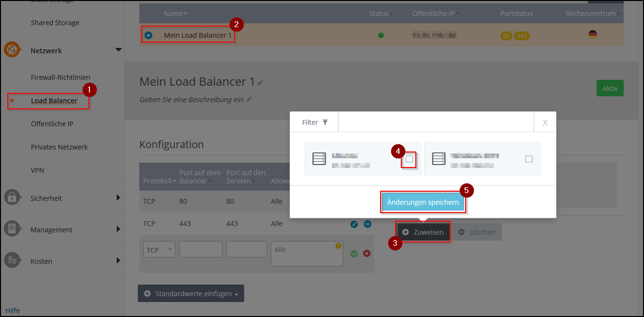
Task: Click the blue minus icon for the 443 rule
Action: [x=367, y=224]
